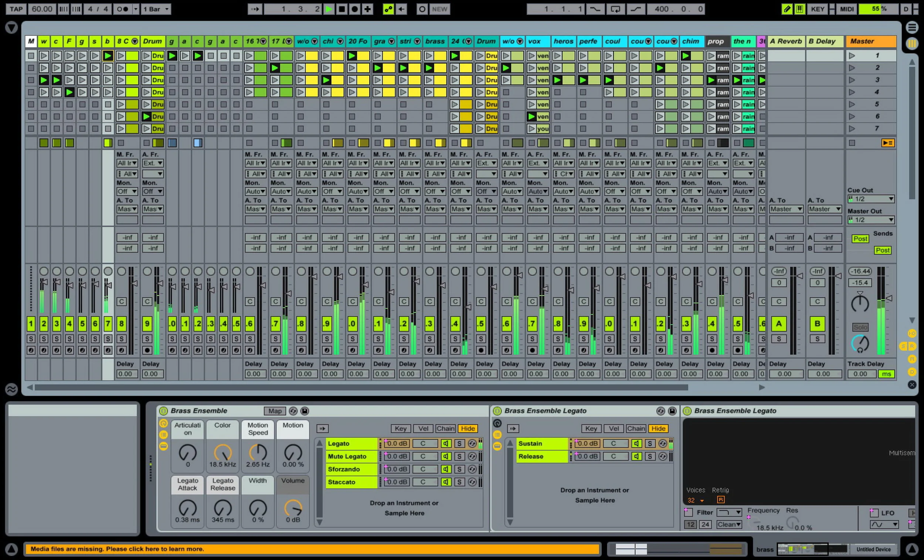
Task: Toggle Send A to Pre on Master
Action: [860, 238]
